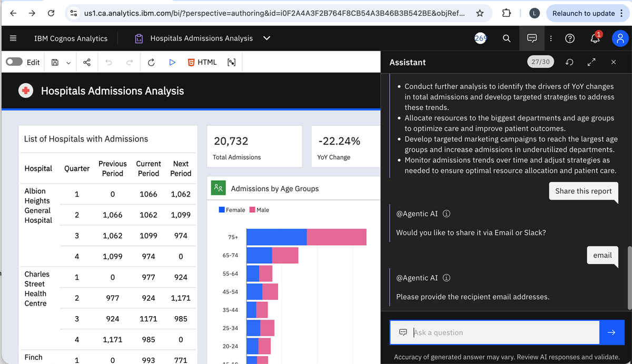Open the vertical more-options menu in header
Screen dimensions: 632x364
551,38
